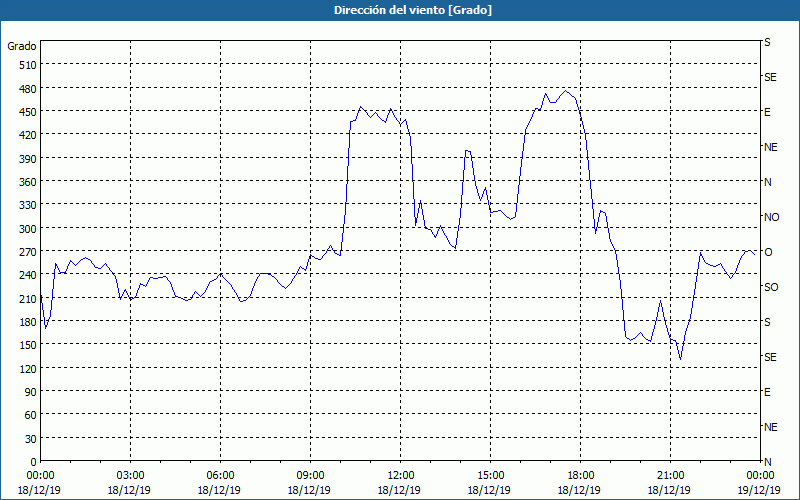Click the chart title "Dirección del viento [Grado]"

tap(413, 10)
